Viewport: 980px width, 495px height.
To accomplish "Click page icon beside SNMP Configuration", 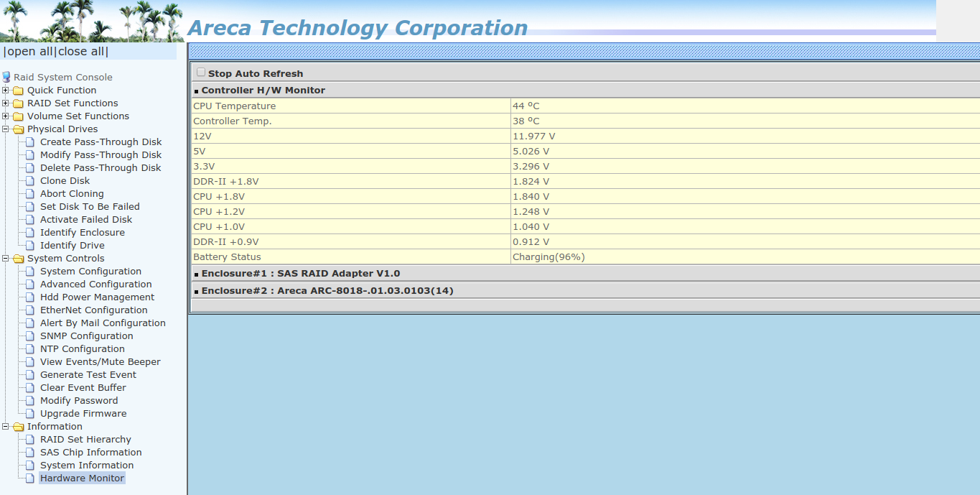I will pyautogui.click(x=29, y=336).
